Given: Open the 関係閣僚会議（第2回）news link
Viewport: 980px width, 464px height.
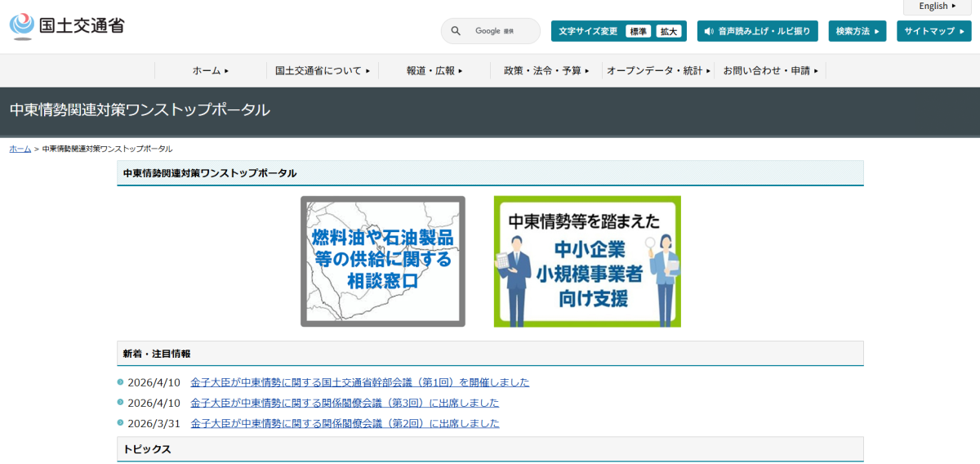Looking at the screenshot, I should pos(345,423).
